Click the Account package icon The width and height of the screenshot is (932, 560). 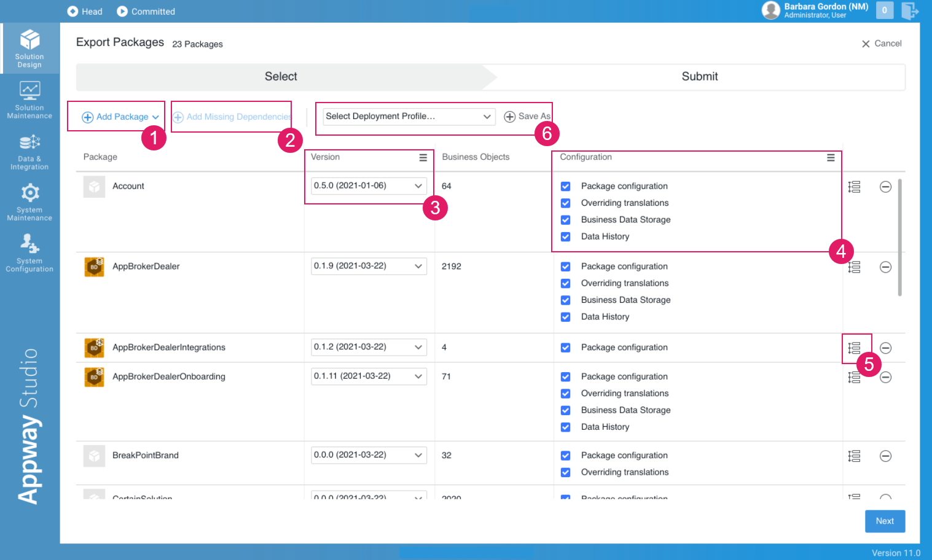pos(94,187)
